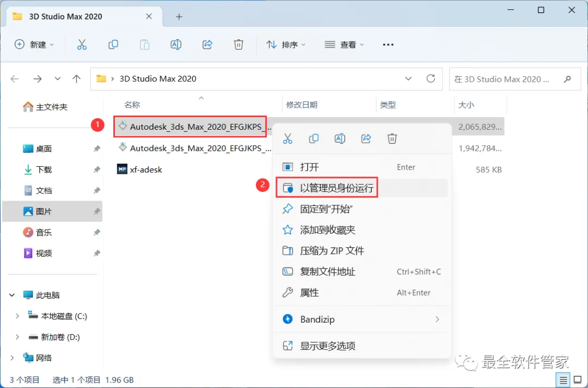Screen dimensions: 588x388
Task: Click the Cut icon in the toolbar
Action: [x=82, y=45]
